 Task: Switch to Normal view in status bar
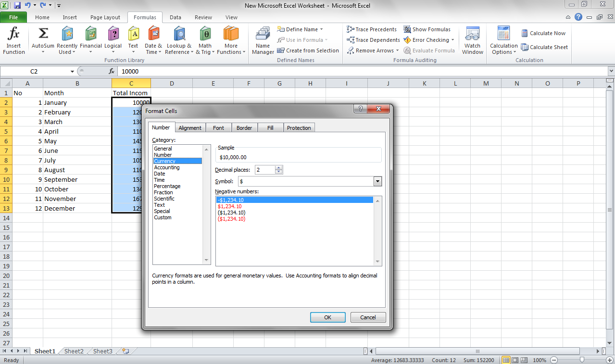(x=506, y=360)
